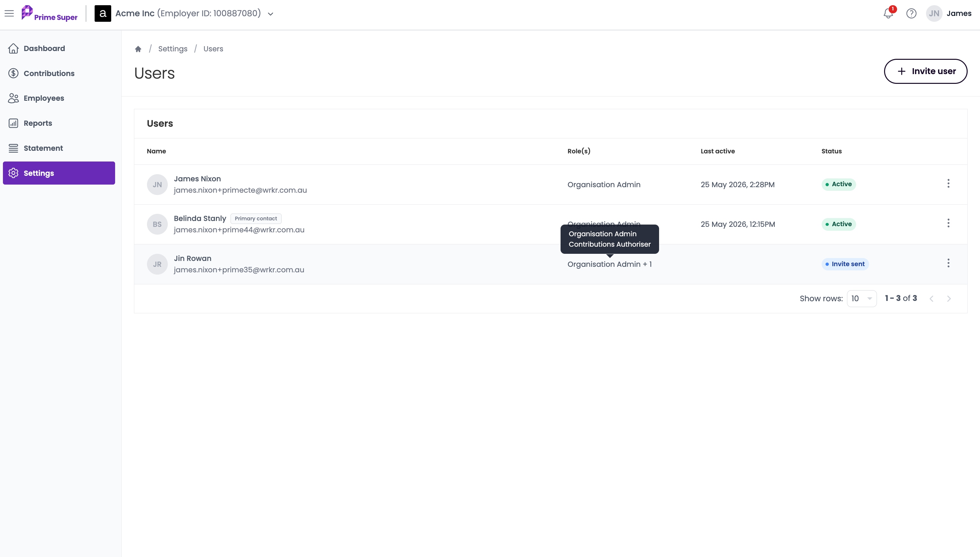The height and width of the screenshot is (557, 980).
Task: Click the Belinda Stanly name
Action: point(200,218)
